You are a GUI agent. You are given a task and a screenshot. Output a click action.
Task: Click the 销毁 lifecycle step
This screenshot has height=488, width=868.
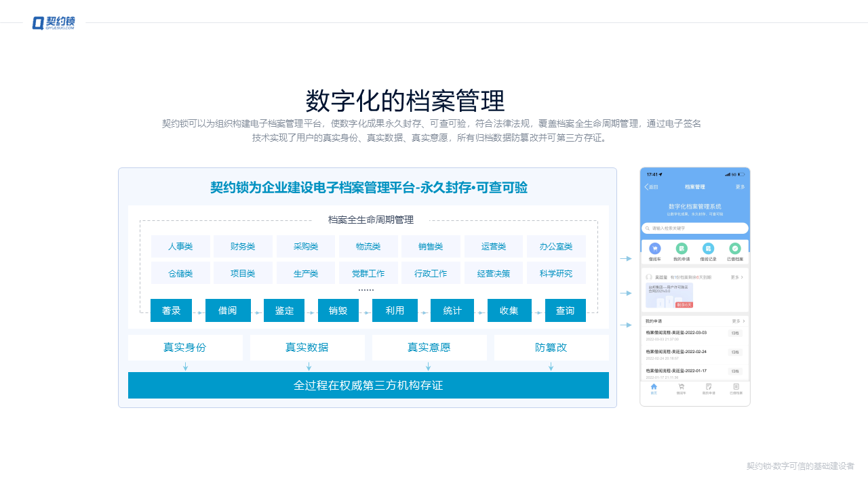coord(338,310)
